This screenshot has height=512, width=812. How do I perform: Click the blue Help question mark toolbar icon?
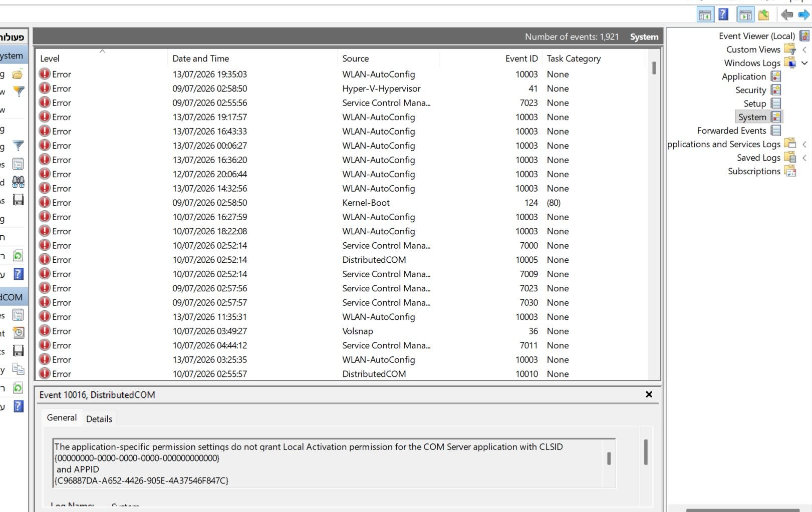723,15
